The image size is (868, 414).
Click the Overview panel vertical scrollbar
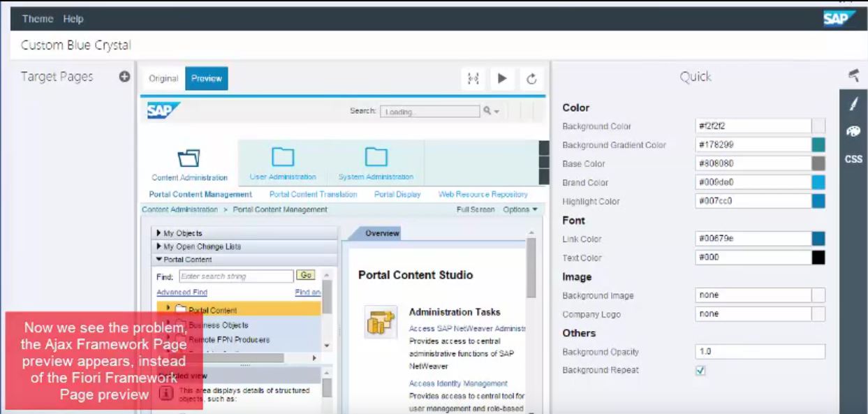coord(531,268)
